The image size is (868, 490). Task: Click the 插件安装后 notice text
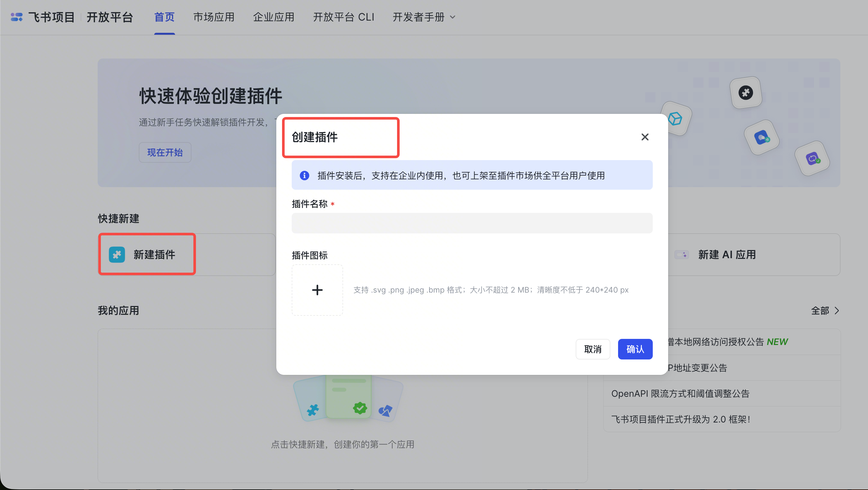461,175
